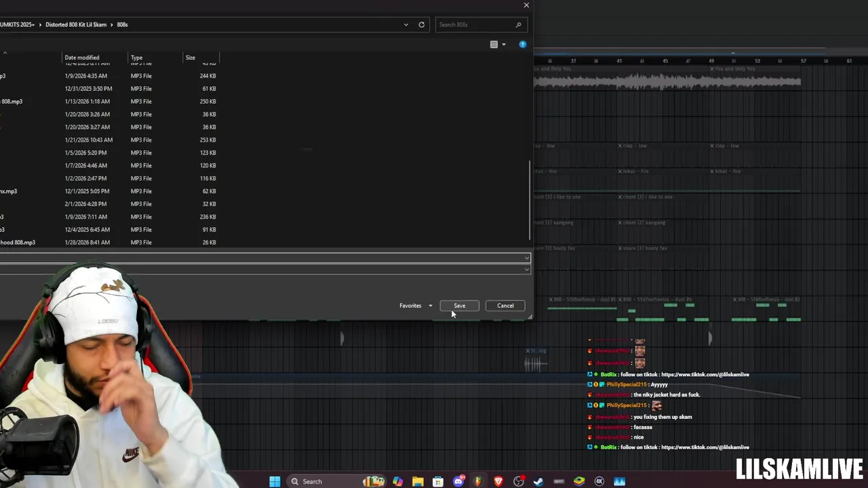
Task: Expand the chevron before the 808s breadcrumb
Action: click(112, 24)
